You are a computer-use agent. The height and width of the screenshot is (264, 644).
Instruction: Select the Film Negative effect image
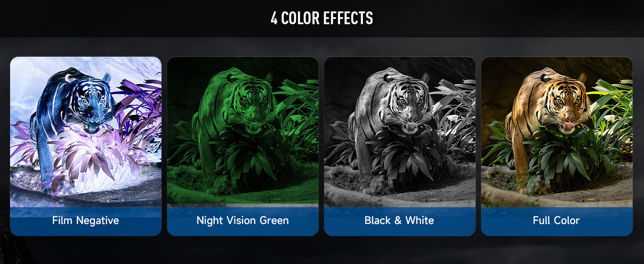click(x=86, y=132)
